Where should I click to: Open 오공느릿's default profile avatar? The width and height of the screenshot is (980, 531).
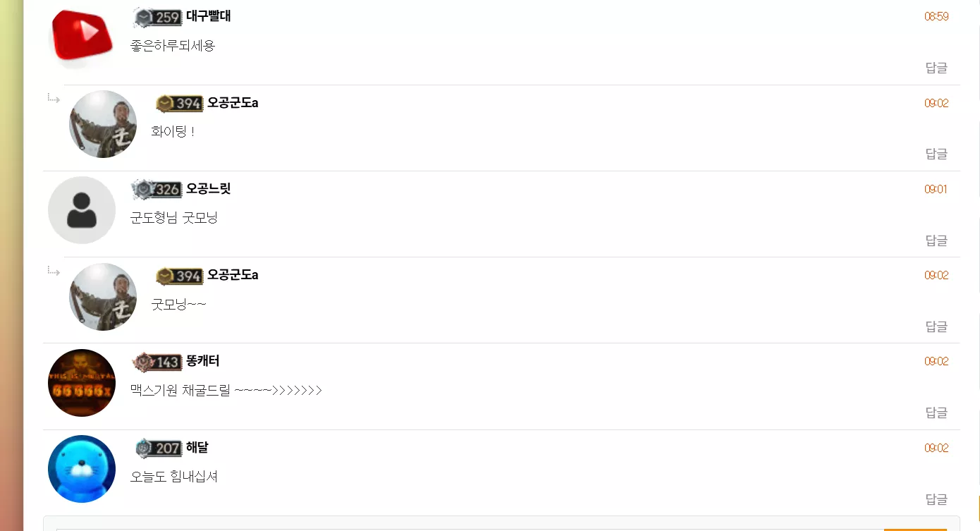point(82,210)
